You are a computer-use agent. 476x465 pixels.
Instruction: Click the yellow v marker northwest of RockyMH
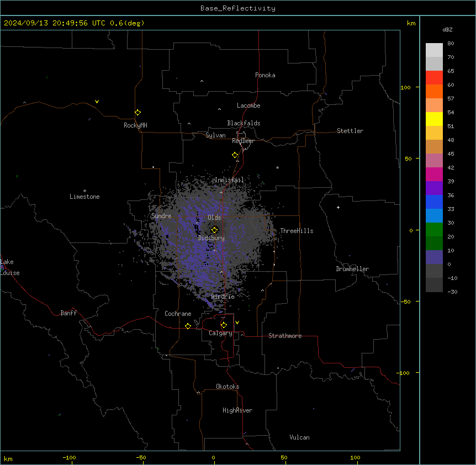click(x=97, y=102)
